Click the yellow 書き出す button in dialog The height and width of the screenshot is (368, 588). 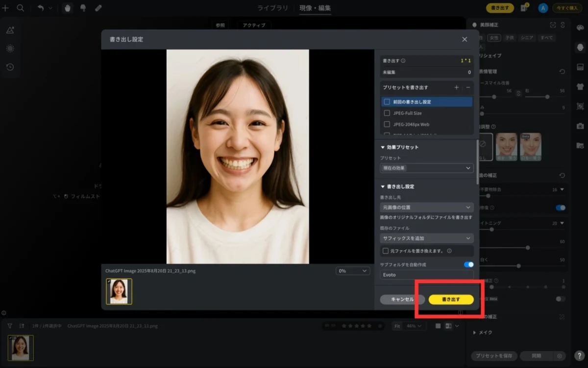[x=451, y=299]
